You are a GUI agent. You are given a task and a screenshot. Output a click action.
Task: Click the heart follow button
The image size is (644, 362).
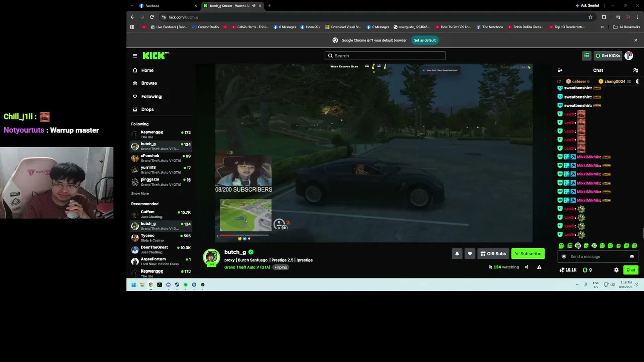click(470, 254)
